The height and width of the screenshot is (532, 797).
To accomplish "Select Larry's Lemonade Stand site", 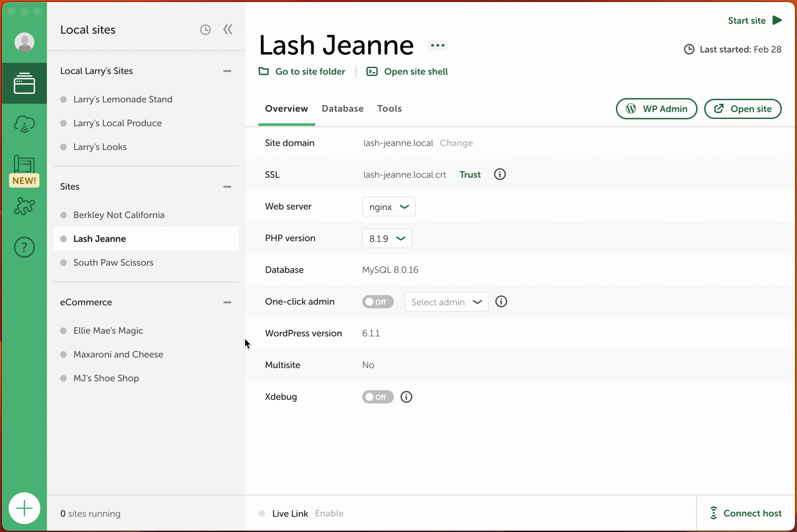I will [x=146, y=99].
